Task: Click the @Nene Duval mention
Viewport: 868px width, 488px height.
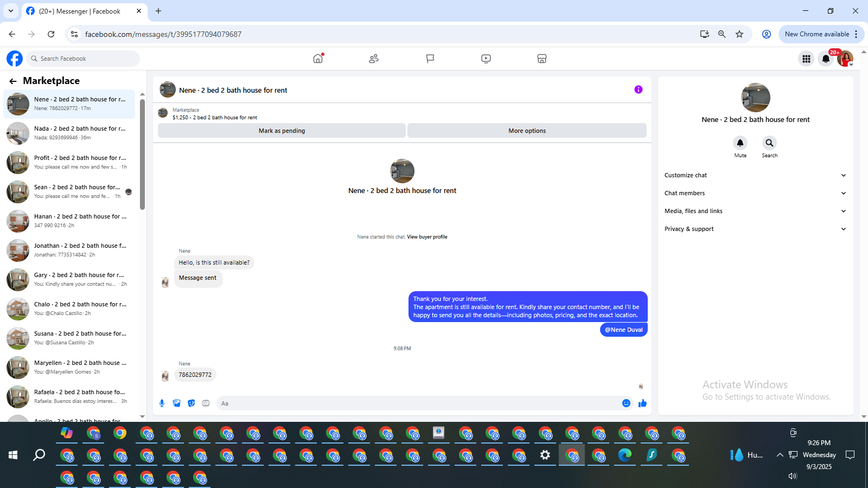Action: tap(624, 330)
